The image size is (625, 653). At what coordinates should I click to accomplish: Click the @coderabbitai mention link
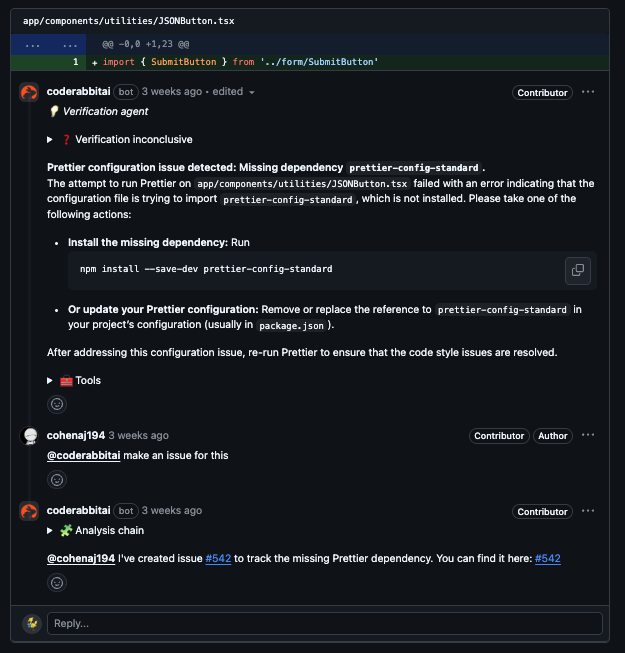point(83,455)
